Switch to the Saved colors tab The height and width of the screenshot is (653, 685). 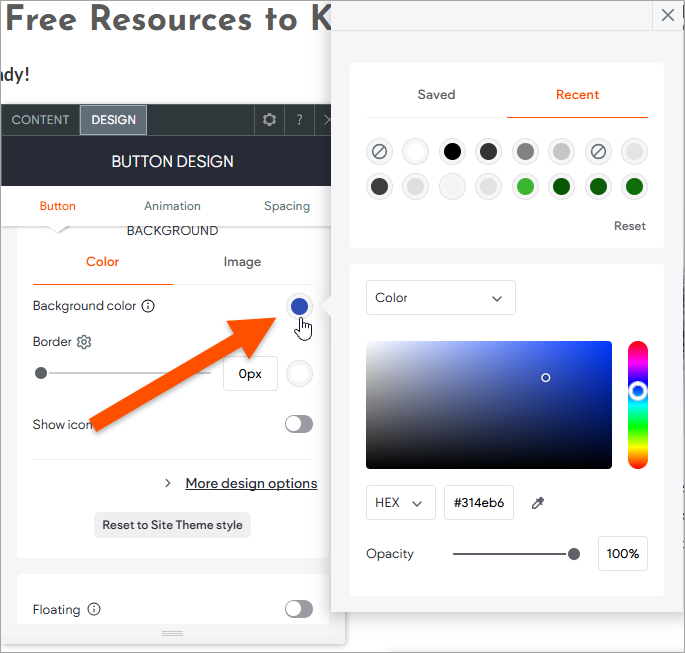pyautogui.click(x=436, y=95)
